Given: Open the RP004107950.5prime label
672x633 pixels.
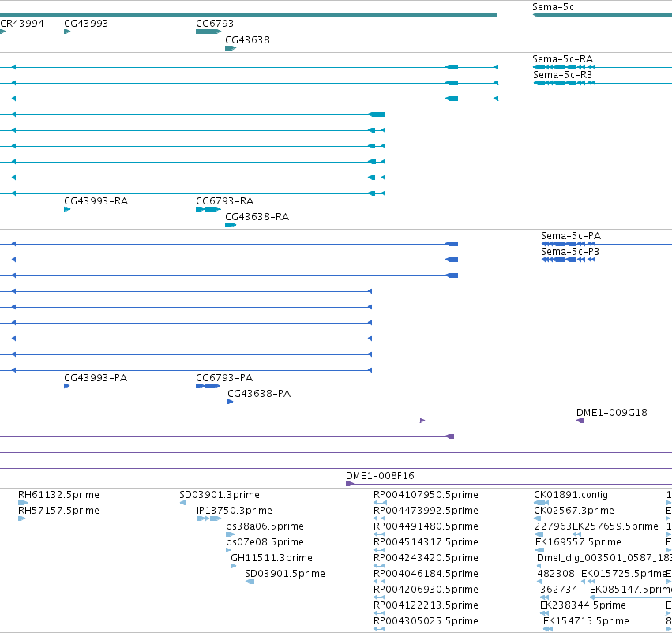Looking at the screenshot, I should (x=426, y=495).
